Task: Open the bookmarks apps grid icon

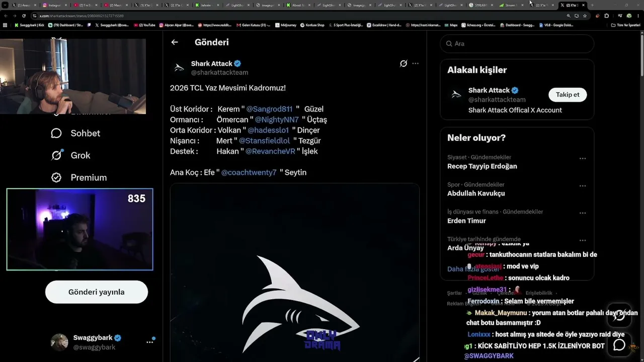Action: pyautogui.click(x=6, y=25)
